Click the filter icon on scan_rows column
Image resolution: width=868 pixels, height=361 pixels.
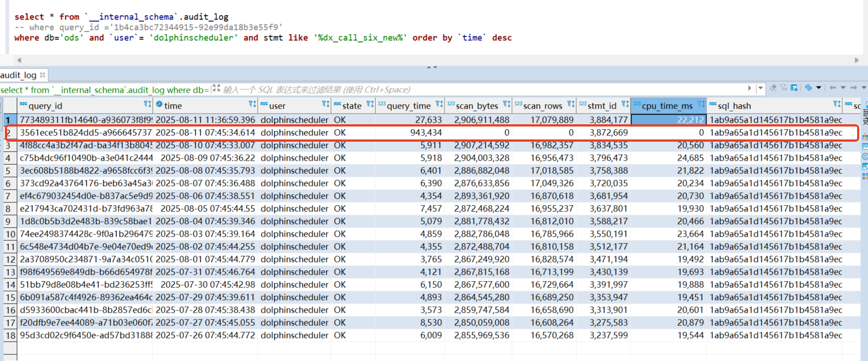coord(571,104)
